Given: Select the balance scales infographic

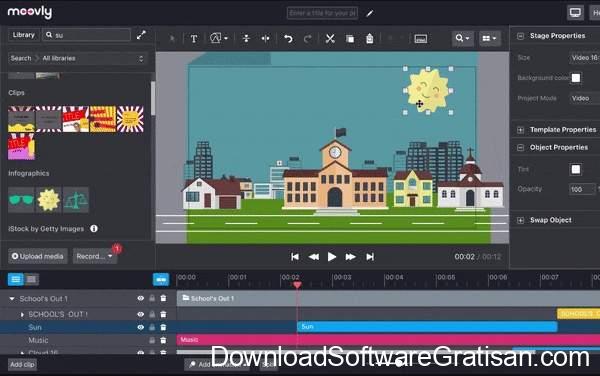Looking at the screenshot, I should coord(76,200).
